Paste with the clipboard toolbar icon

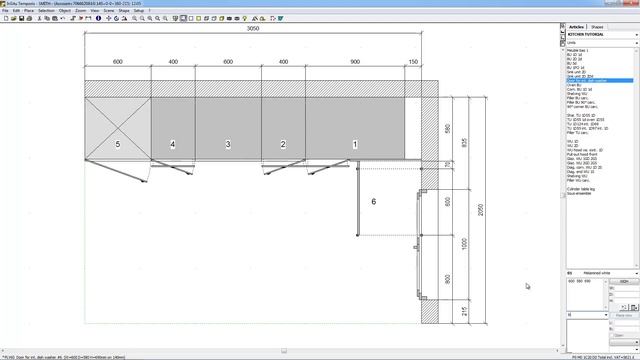click(x=55, y=18)
